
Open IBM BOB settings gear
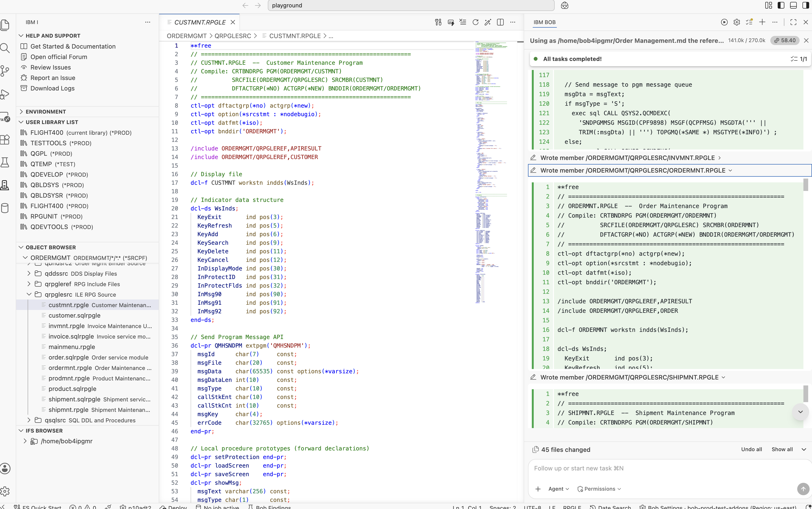point(737,22)
